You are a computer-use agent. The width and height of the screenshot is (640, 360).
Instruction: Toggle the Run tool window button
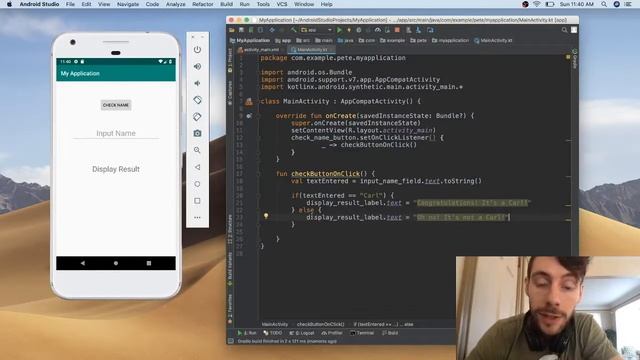[x=247, y=333]
